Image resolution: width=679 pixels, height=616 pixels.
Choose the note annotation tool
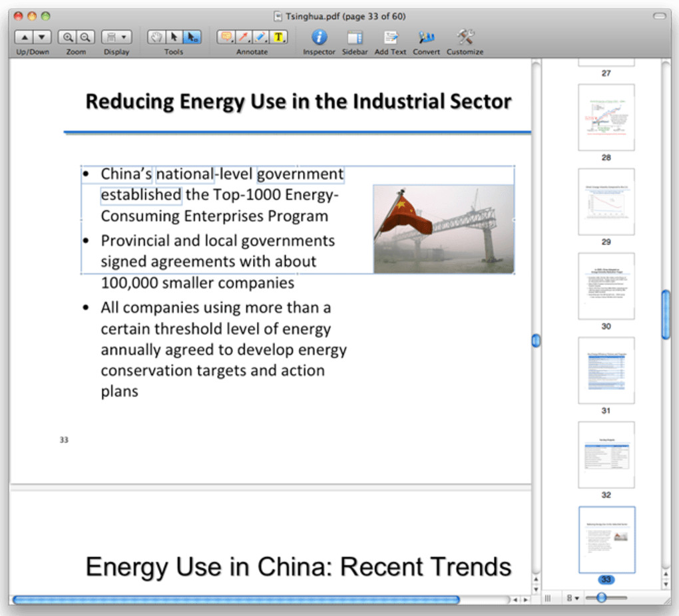[x=226, y=37]
